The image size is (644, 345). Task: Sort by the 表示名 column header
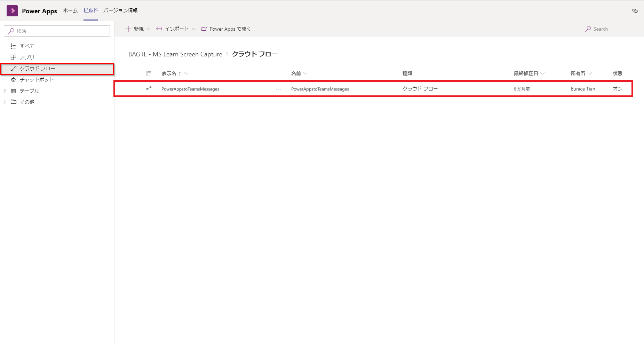169,73
